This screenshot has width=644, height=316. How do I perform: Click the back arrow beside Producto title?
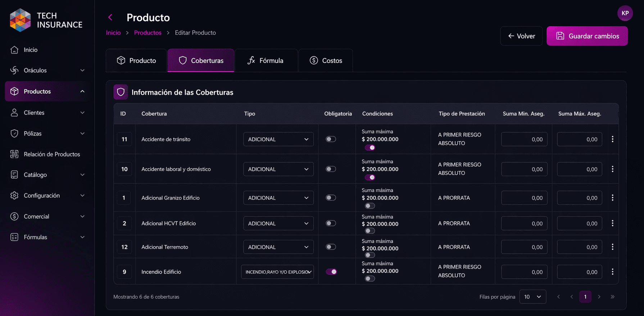click(110, 17)
